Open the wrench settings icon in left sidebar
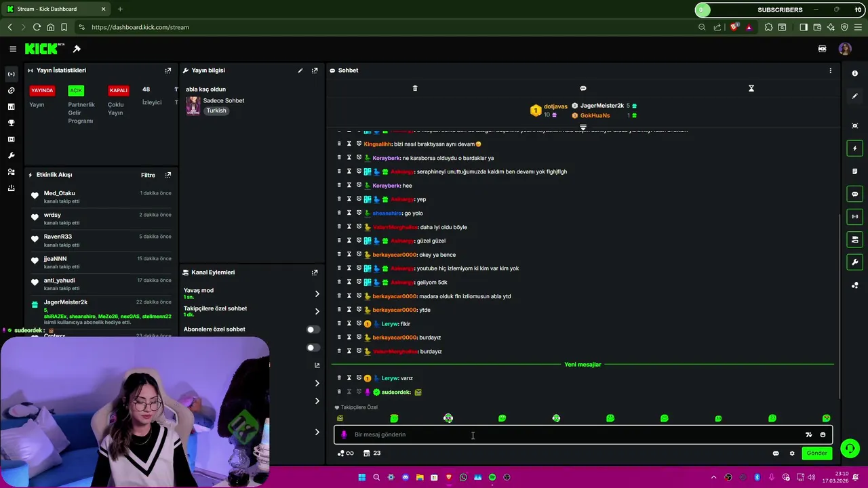This screenshot has height=488, width=868. pyautogui.click(x=11, y=155)
